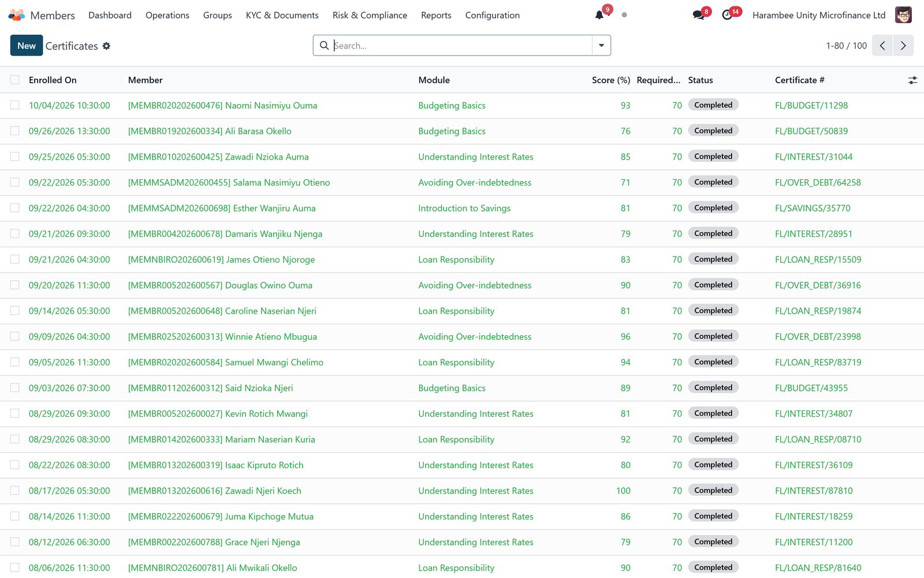Image resolution: width=924 pixels, height=578 pixels.
Task: Open the Dashboard menu item
Action: click(110, 15)
